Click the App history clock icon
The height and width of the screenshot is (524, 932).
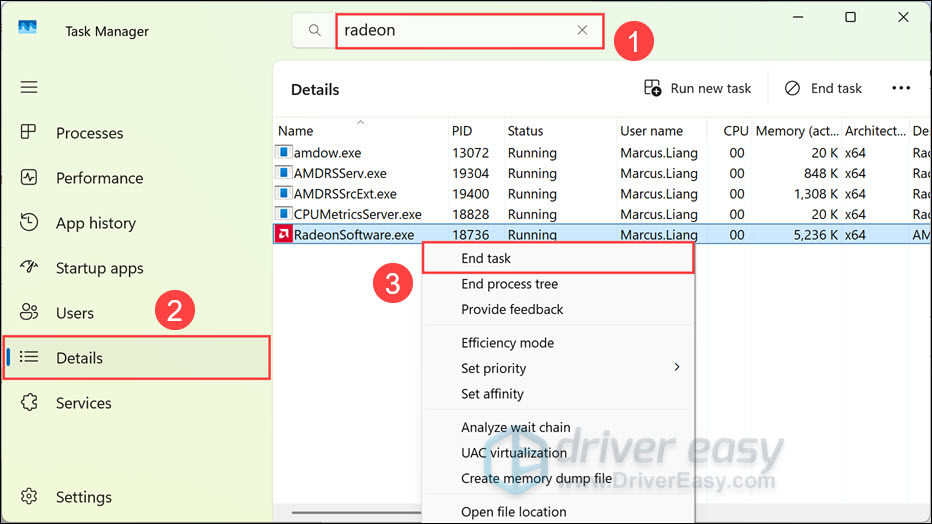tap(29, 223)
